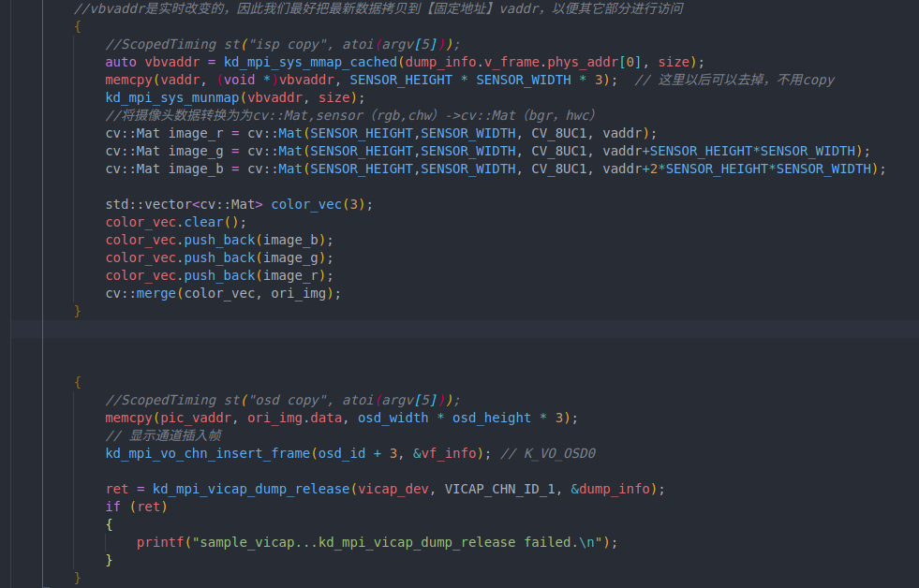
Task: Click the trailing comment '不用copy'
Action: 806,80
